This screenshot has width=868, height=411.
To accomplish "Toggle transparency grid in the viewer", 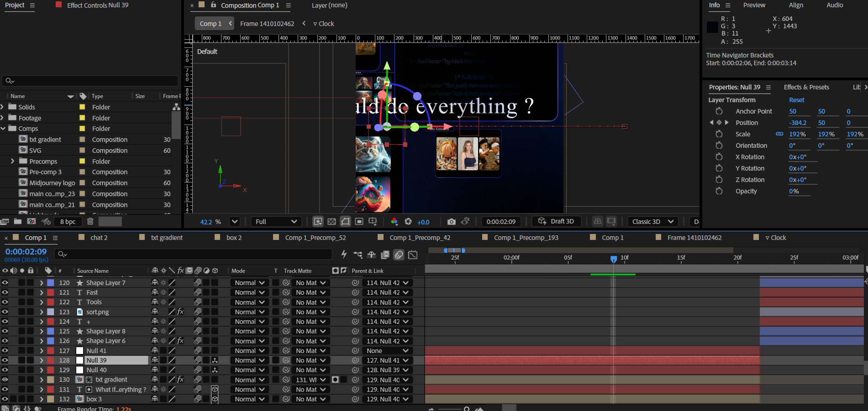I will [x=332, y=222].
